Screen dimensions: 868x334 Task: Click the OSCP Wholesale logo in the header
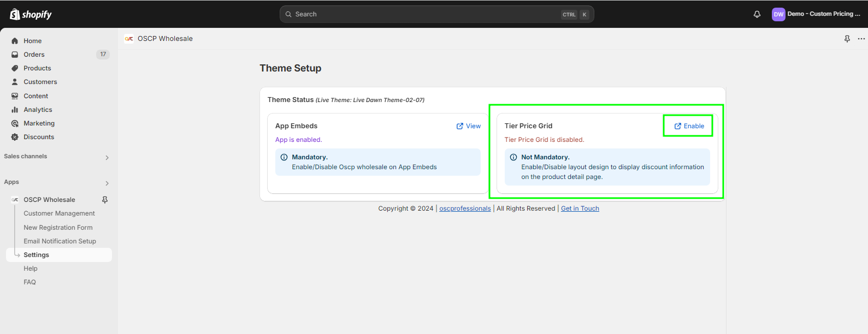(x=129, y=39)
